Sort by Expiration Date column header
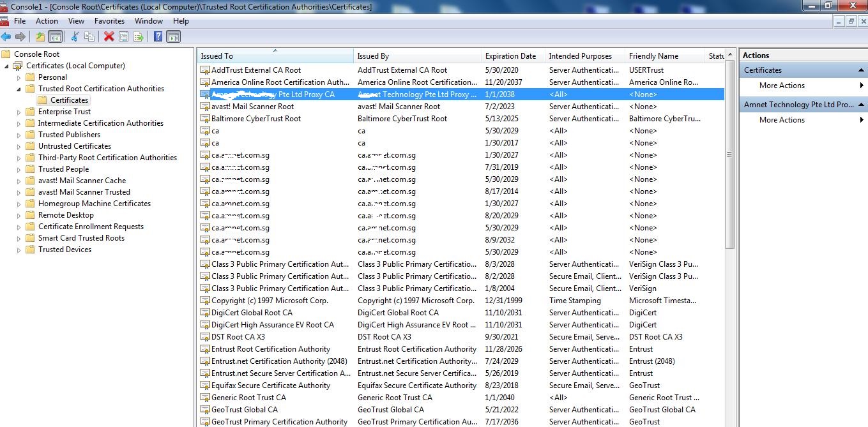 pos(514,56)
